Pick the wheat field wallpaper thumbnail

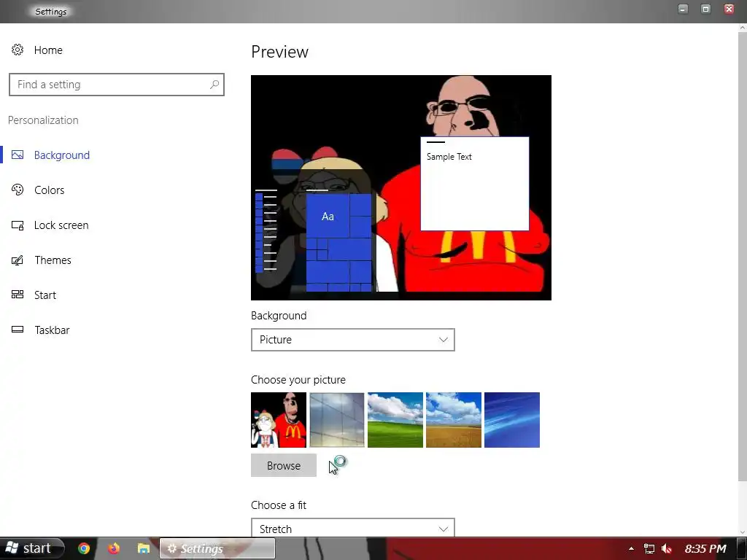tap(454, 420)
